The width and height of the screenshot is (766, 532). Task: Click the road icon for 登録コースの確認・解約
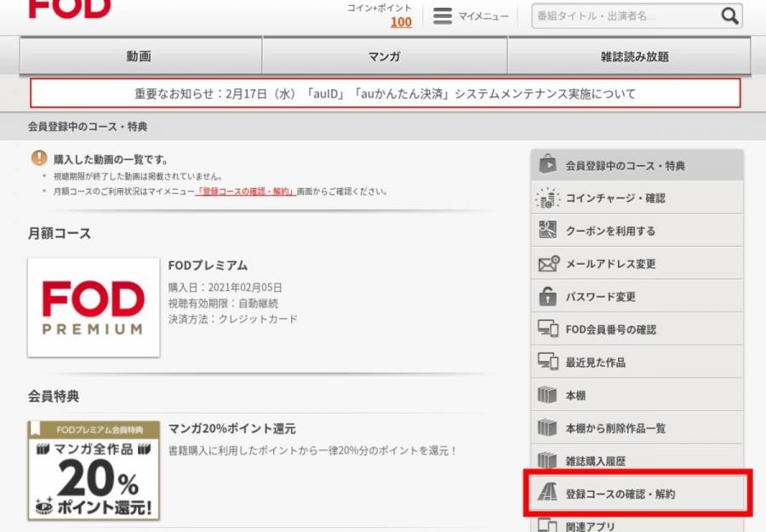point(547,492)
